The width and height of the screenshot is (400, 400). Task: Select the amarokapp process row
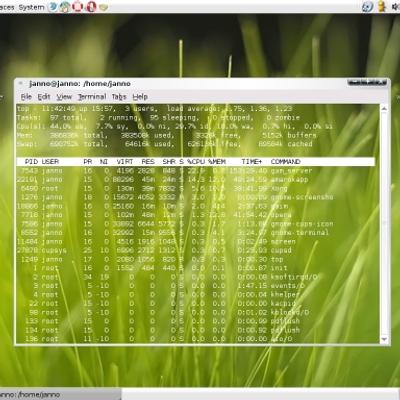(196, 180)
